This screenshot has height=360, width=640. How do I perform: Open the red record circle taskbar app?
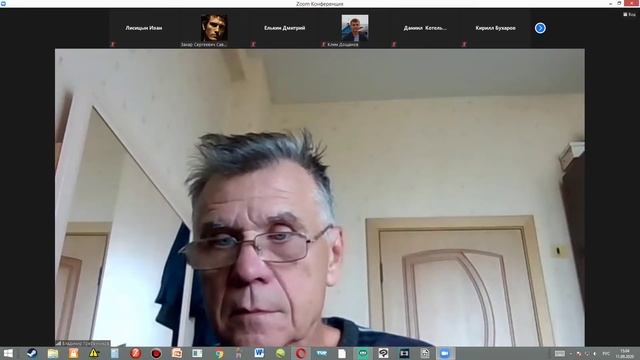(156, 353)
